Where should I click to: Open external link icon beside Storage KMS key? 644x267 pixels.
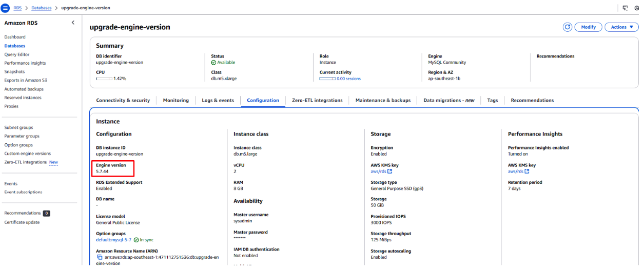click(x=389, y=171)
